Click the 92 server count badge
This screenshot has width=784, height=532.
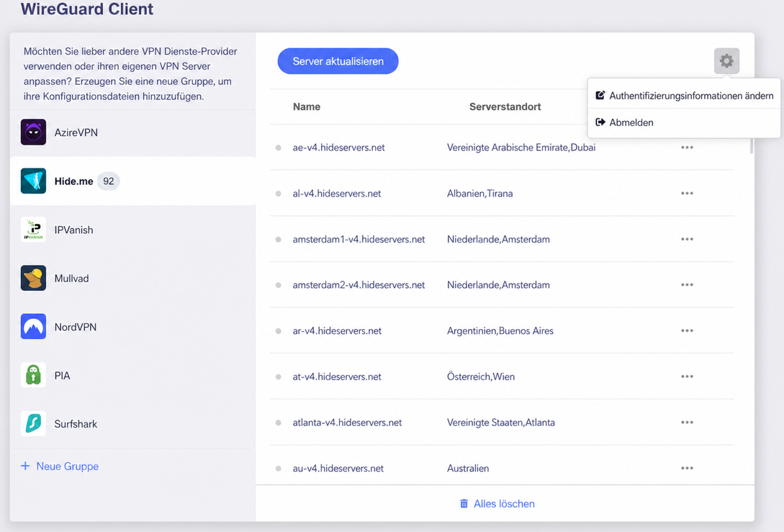(109, 181)
